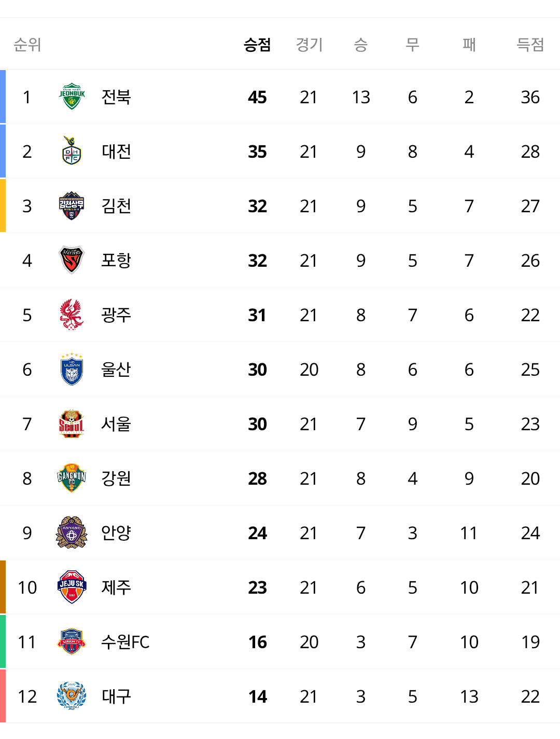Image resolution: width=560 pixels, height=739 pixels.
Task: Click the Daegu sky-blue crest icon
Action: [x=72, y=696]
